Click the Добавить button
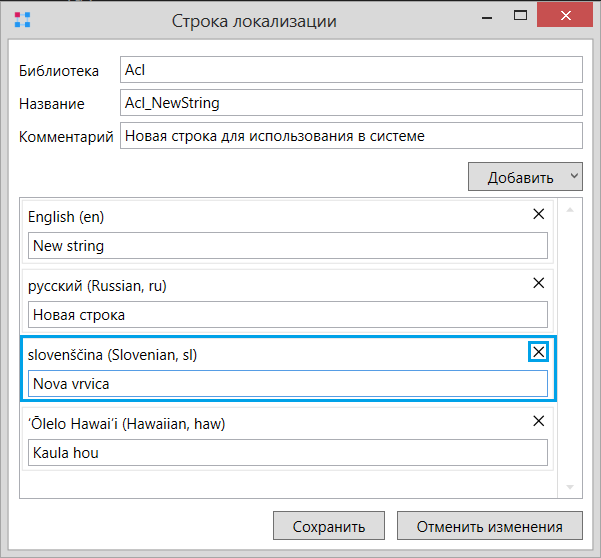This screenshot has width=601, height=558. coord(520,177)
